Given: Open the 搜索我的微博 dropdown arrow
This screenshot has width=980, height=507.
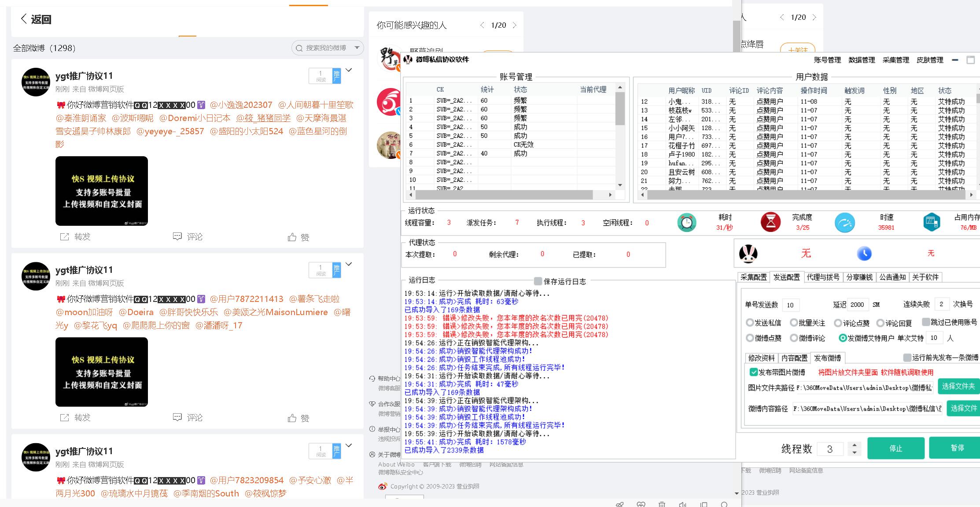Looking at the screenshot, I should click(x=357, y=48).
